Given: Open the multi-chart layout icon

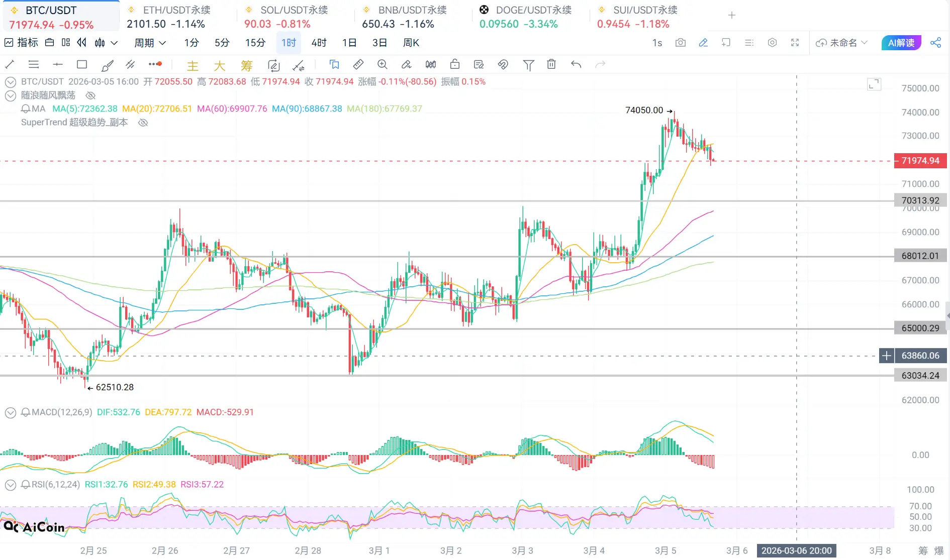Looking at the screenshot, I should point(66,43).
